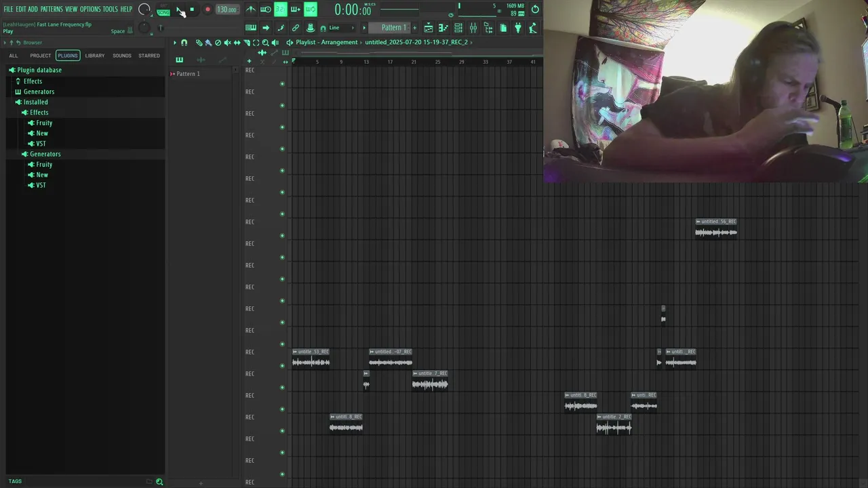Switch browser to LIBRARY tab
This screenshot has height=488, width=868.
click(95, 56)
